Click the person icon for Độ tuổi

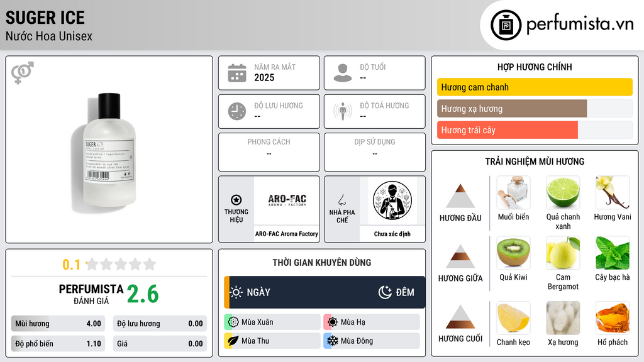[x=343, y=73]
